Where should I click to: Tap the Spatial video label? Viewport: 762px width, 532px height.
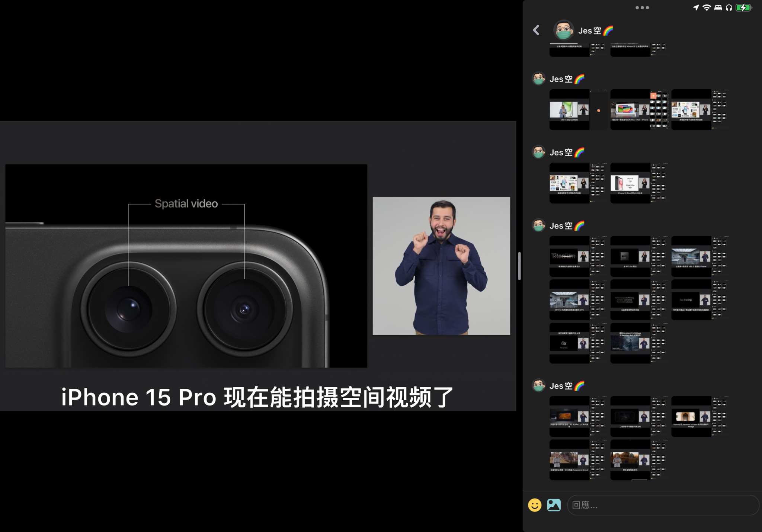[x=186, y=203]
